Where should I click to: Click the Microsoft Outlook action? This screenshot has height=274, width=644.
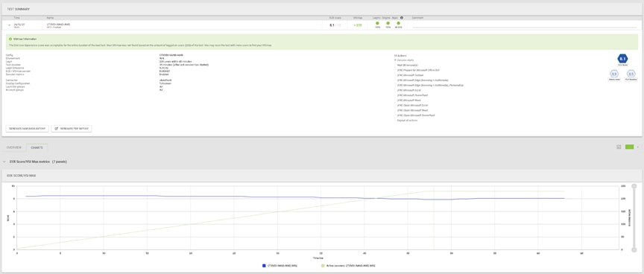(409, 75)
